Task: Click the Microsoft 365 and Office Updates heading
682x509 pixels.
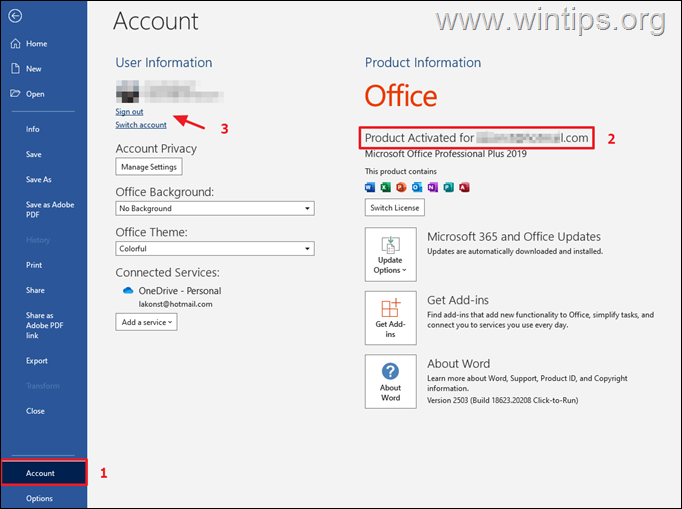Action: (514, 237)
